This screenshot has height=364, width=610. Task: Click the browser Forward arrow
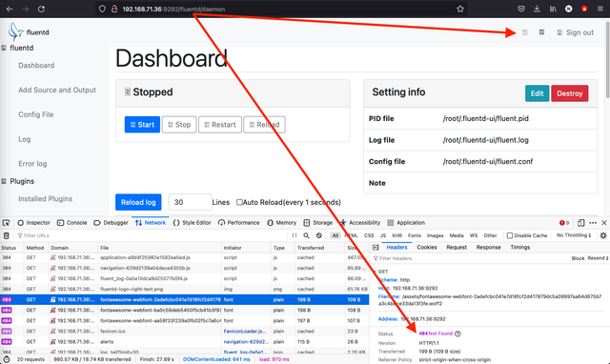coord(26,9)
